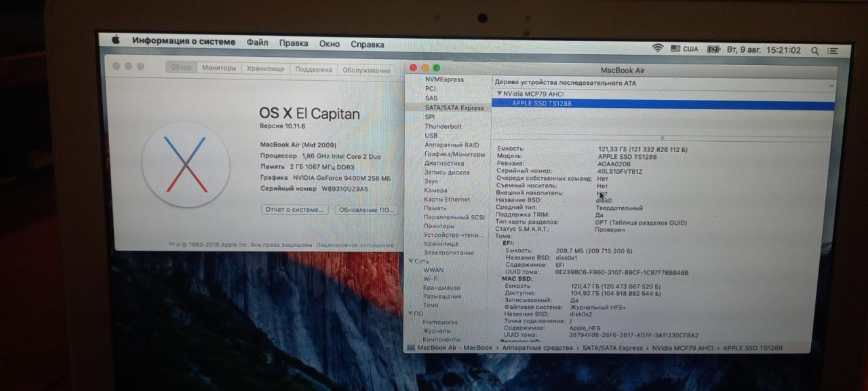Click the OS X El Capitan logo
The image size is (868, 391).
[185, 164]
